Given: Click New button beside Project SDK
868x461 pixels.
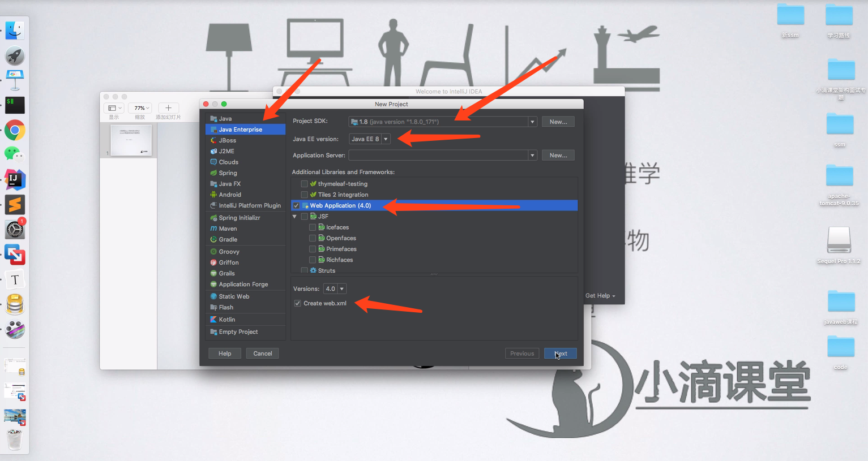Looking at the screenshot, I should [558, 122].
